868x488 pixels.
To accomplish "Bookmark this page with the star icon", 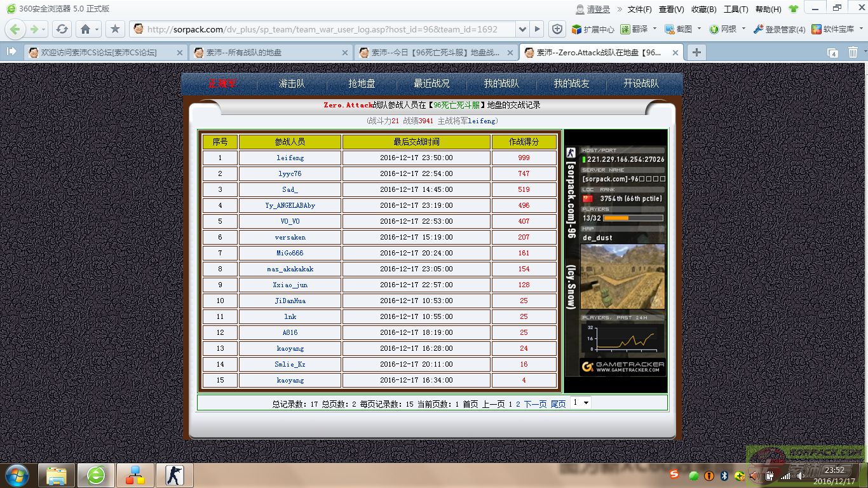I will 115,29.
